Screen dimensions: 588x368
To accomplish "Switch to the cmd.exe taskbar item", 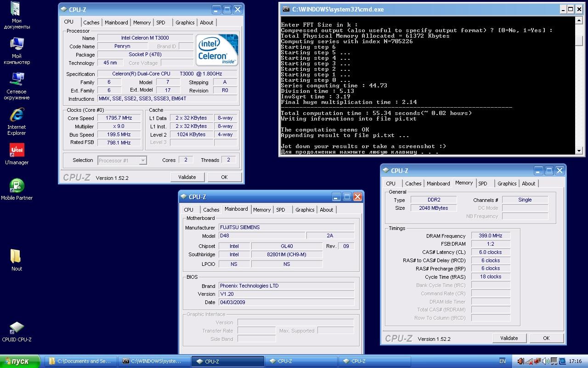I will click(x=154, y=361).
